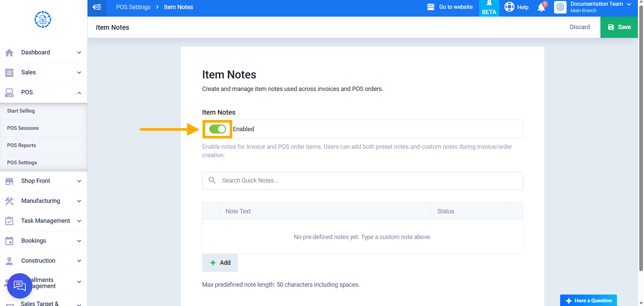Click Have a Question button

tap(589, 300)
